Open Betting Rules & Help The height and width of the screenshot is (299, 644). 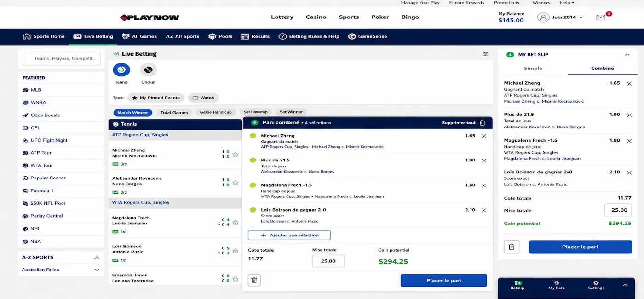[309, 36]
